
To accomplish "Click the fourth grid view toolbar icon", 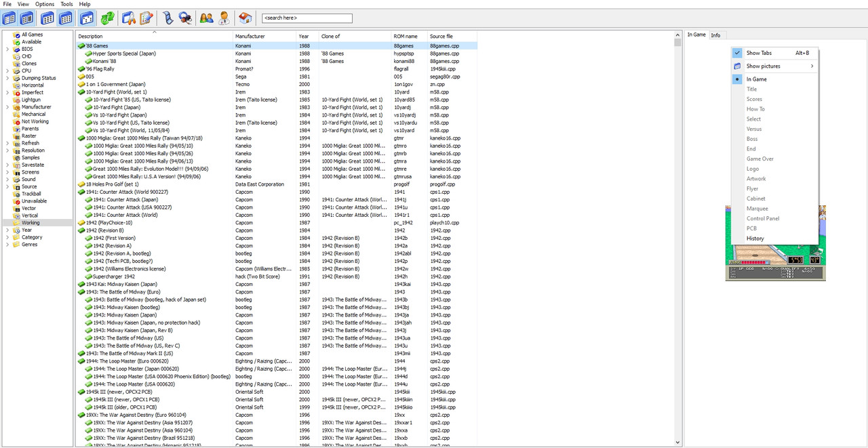I will click(x=65, y=18).
